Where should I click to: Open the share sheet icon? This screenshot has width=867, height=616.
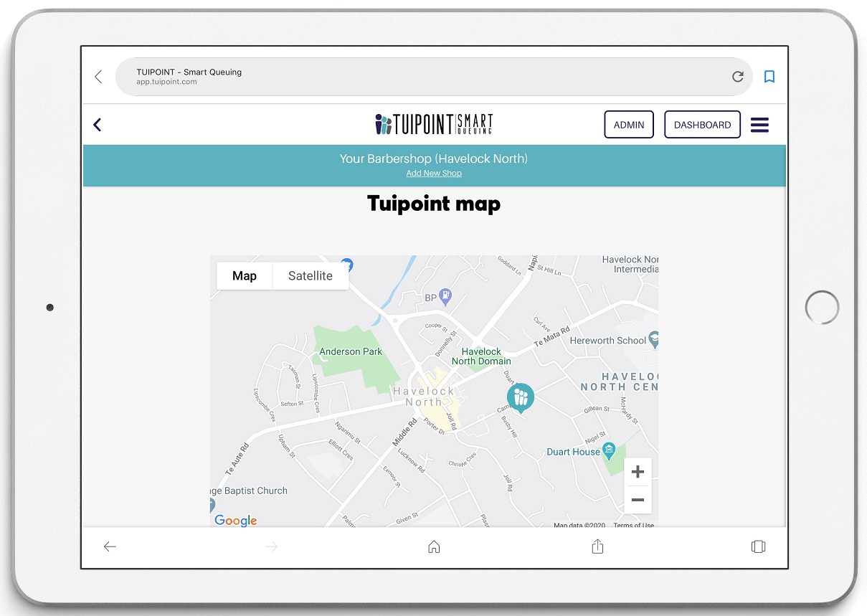(597, 546)
